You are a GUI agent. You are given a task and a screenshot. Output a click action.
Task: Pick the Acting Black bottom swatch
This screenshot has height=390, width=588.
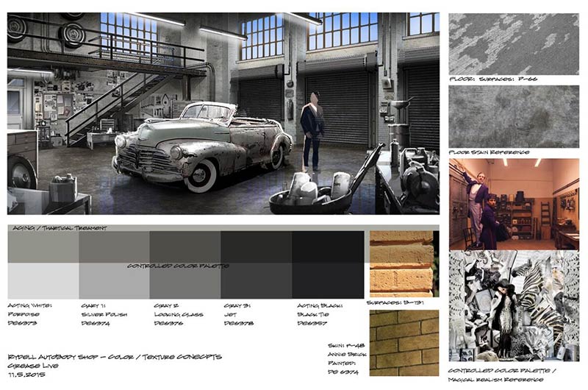pyautogui.click(x=328, y=281)
